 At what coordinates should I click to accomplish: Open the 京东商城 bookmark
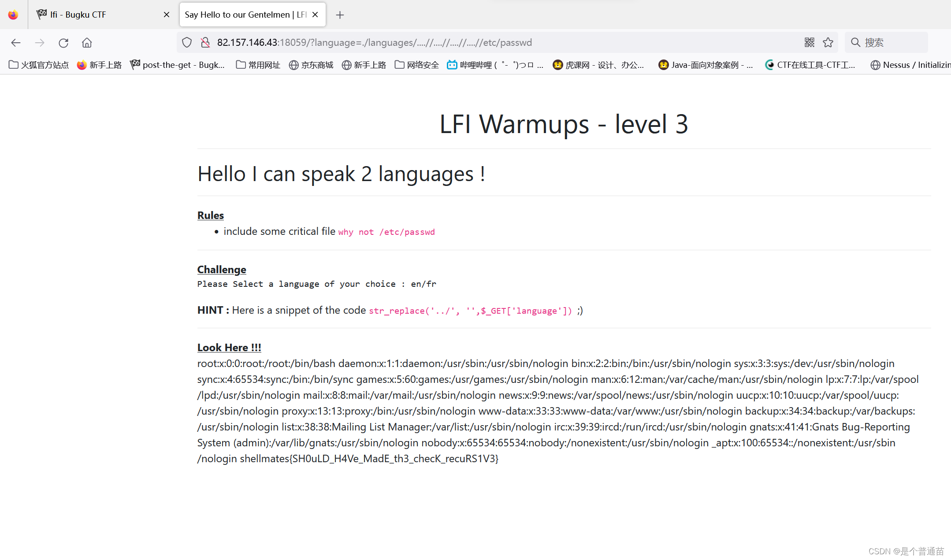[x=311, y=65]
